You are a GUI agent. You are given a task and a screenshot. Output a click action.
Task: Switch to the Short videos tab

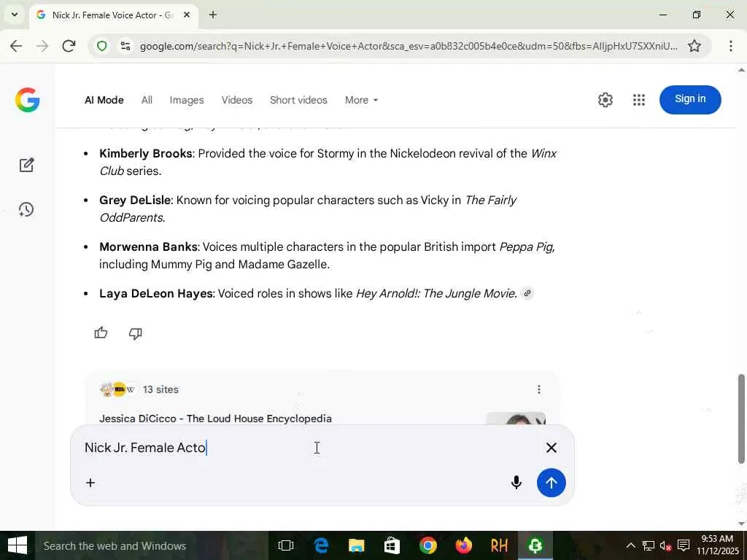[x=298, y=100]
